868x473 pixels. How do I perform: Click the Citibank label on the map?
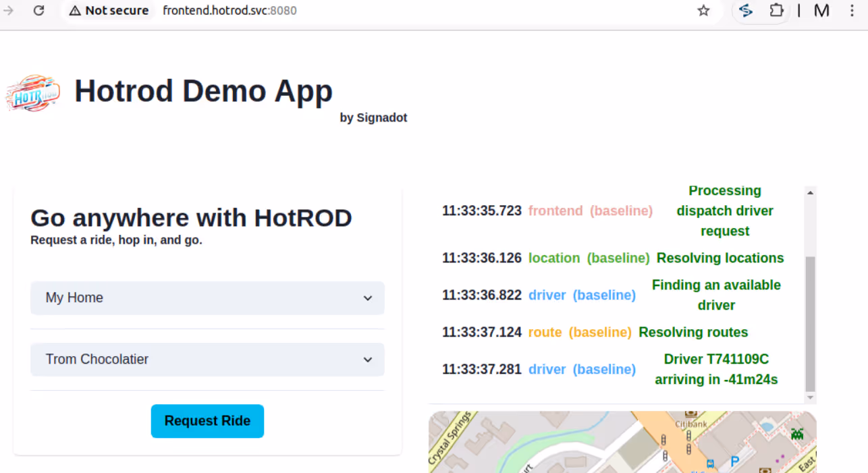click(x=690, y=424)
